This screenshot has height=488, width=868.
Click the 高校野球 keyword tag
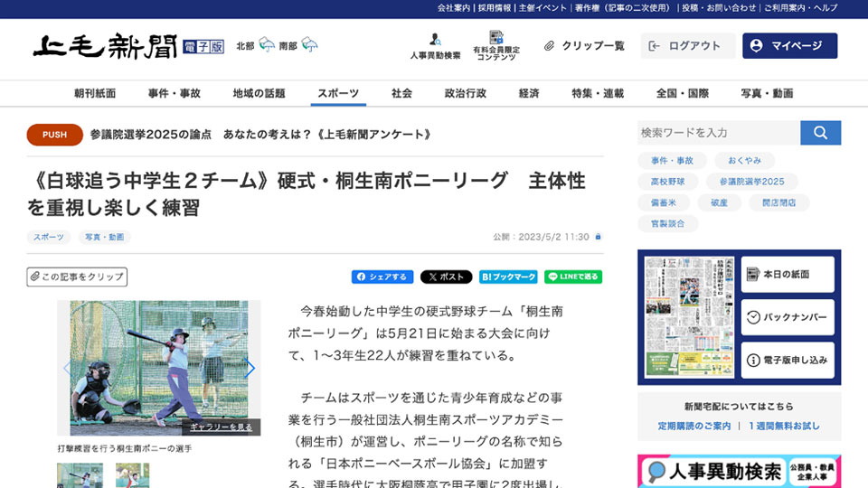tap(667, 182)
